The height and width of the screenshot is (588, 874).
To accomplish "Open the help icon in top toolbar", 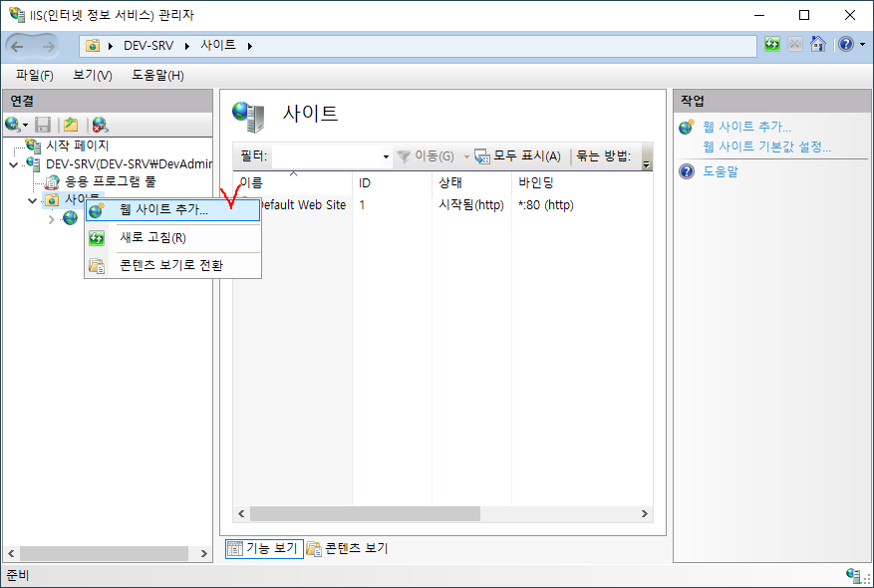I will [x=846, y=44].
